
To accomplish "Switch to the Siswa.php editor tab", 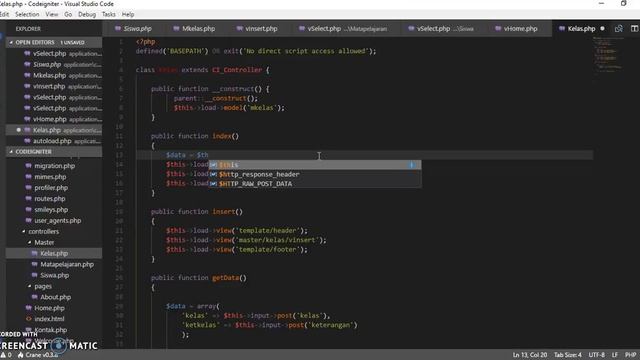I will [133, 29].
